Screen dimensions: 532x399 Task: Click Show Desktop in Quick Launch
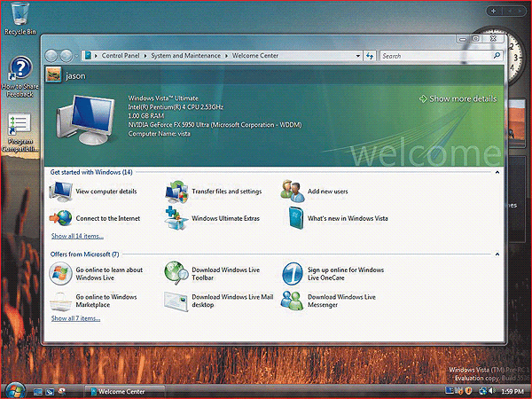(x=37, y=392)
